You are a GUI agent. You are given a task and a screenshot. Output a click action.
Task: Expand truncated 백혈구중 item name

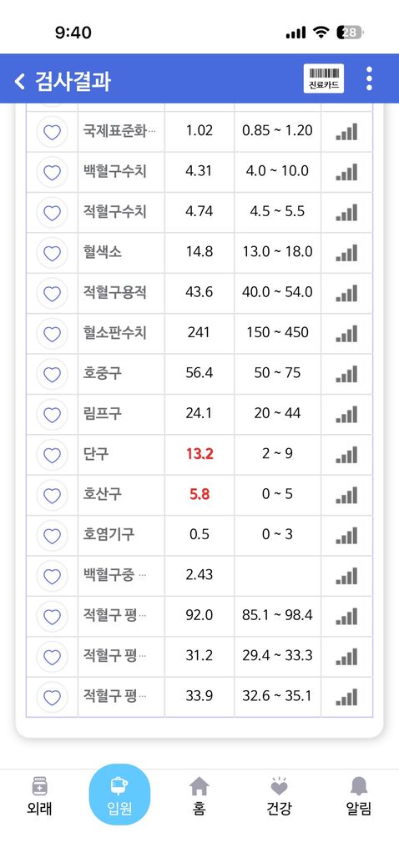click(x=115, y=575)
